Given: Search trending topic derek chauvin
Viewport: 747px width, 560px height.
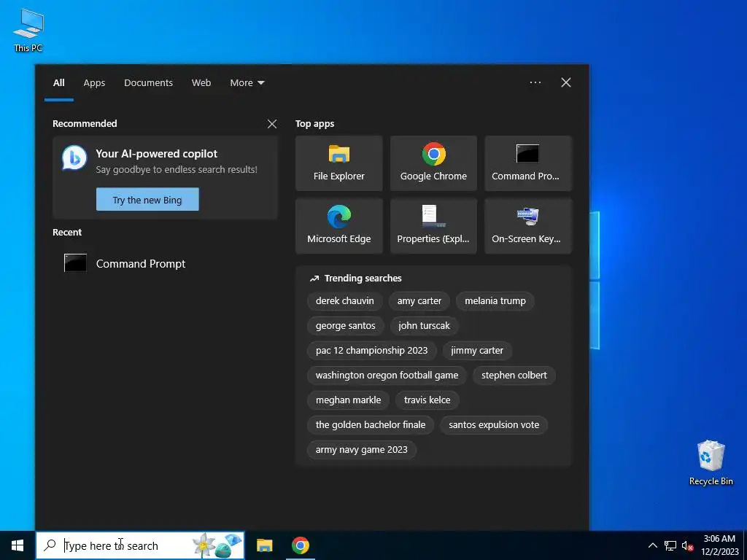Looking at the screenshot, I should click(344, 301).
